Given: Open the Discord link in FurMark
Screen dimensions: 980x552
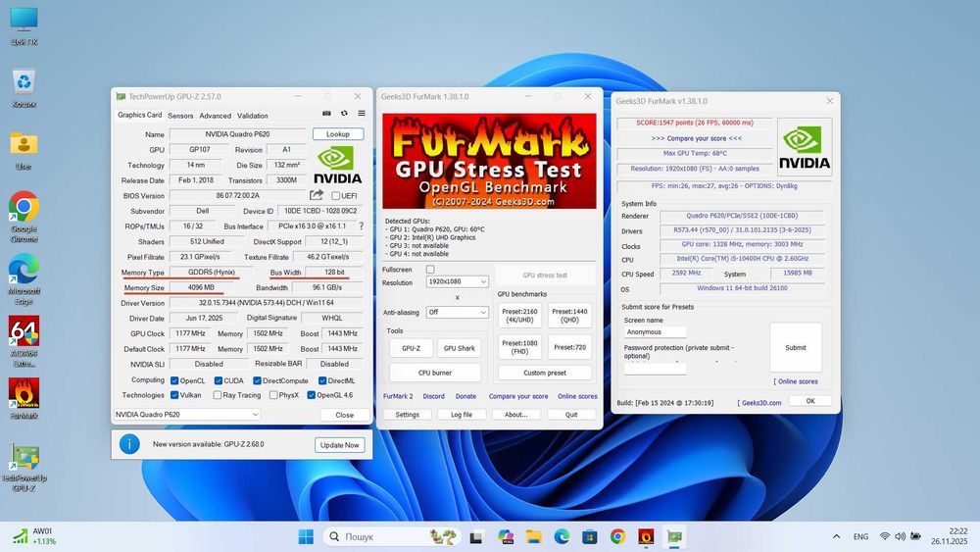Looking at the screenshot, I should pos(434,396).
